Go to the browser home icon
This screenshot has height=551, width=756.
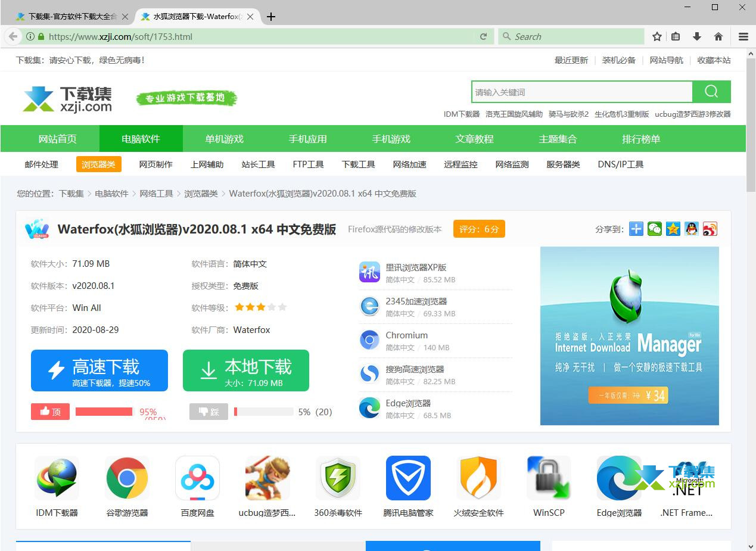(718, 36)
